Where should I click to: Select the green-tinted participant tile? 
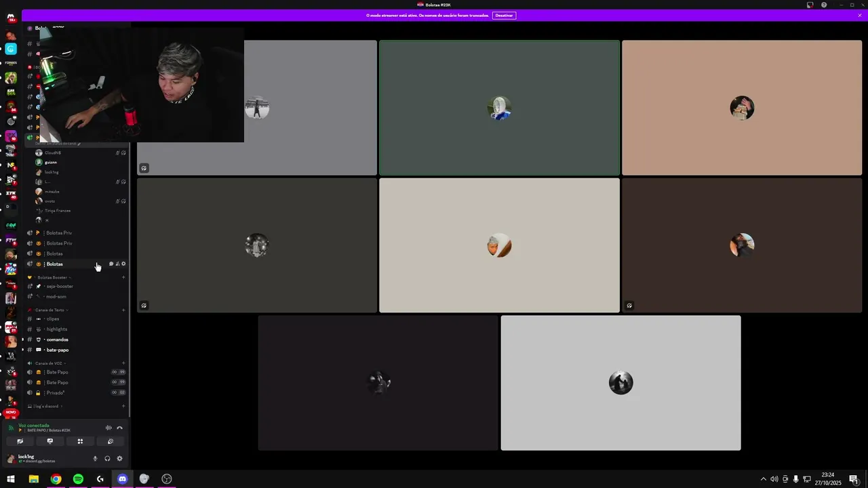(x=499, y=108)
